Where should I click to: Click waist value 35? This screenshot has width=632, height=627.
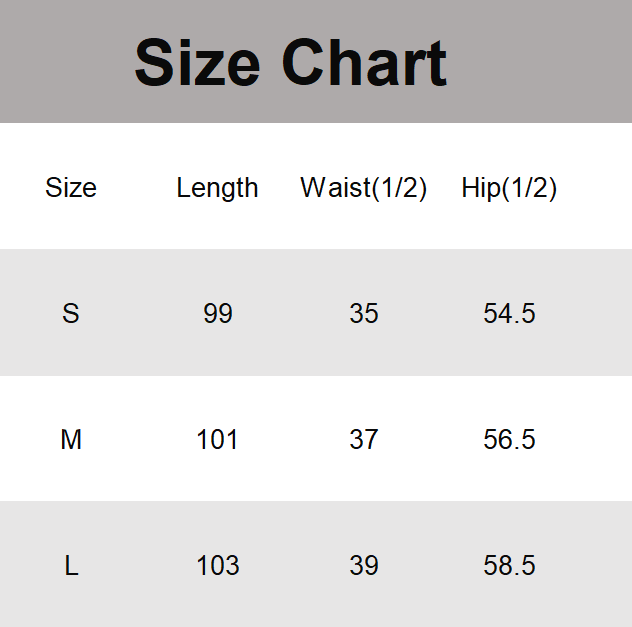point(364,314)
